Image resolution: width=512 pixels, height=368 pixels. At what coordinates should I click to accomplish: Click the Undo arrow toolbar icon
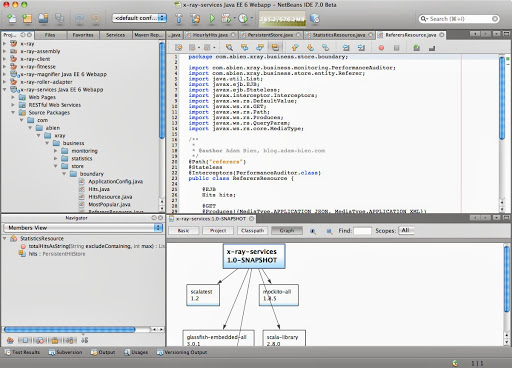tap(79, 18)
